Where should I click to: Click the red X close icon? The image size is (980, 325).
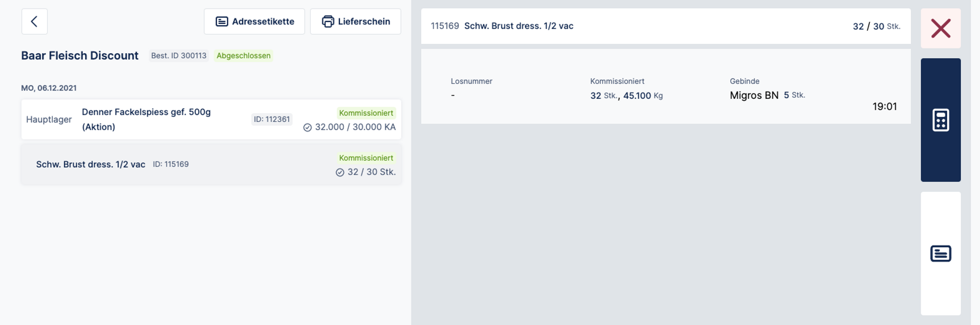[x=940, y=28]
